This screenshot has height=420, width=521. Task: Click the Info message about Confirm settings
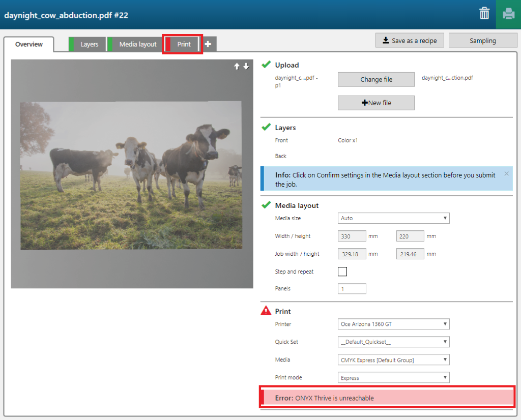click(x=387, y=178)
